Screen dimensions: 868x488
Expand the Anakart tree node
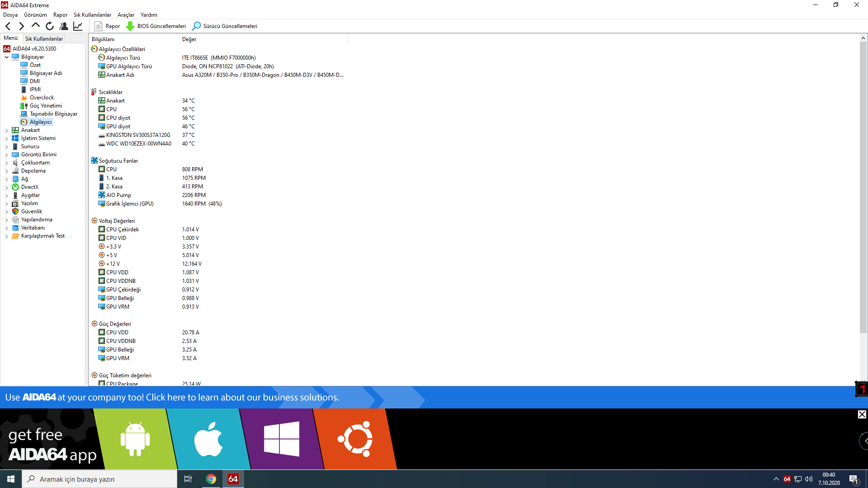coord(7,131)
